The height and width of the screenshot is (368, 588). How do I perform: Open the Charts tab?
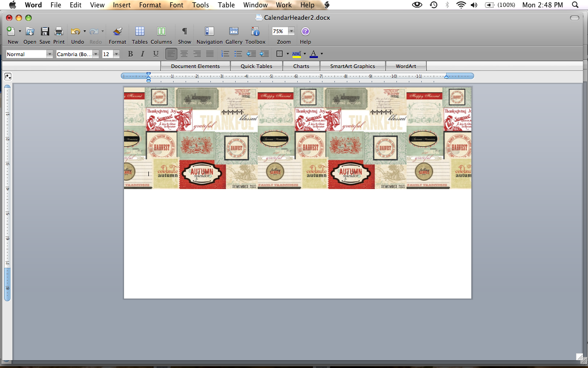coord(301,66)
